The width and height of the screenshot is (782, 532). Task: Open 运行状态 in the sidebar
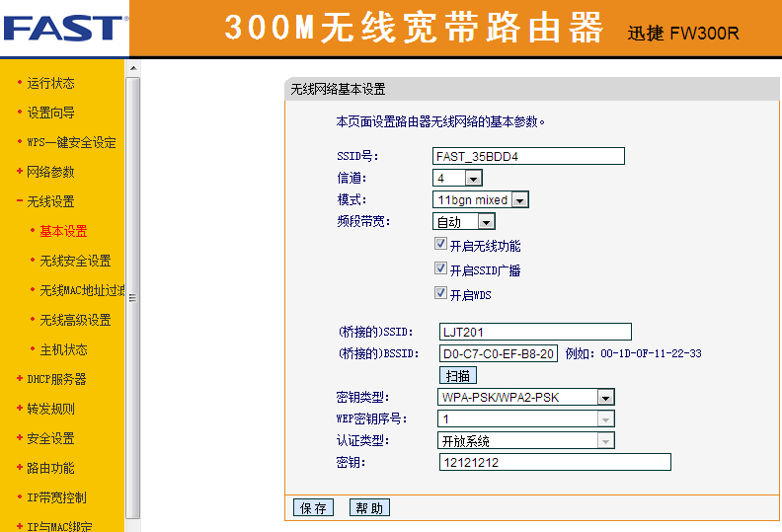pos(50,83)
